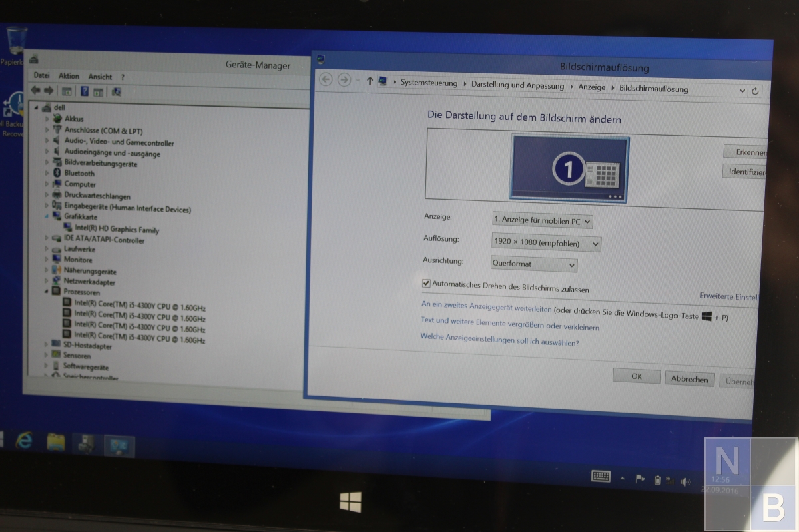The width and height of the screenshot is (799, 532).
Task: Collapse the dell root node
Action: (x=36, y=107)
